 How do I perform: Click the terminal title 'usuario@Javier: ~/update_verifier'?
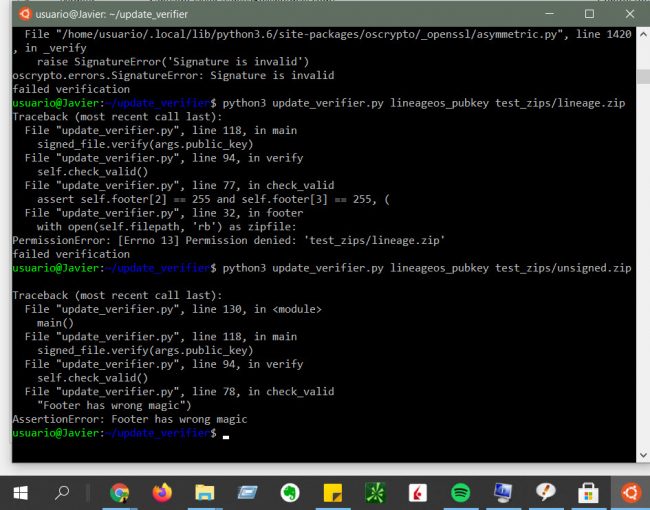112,14
